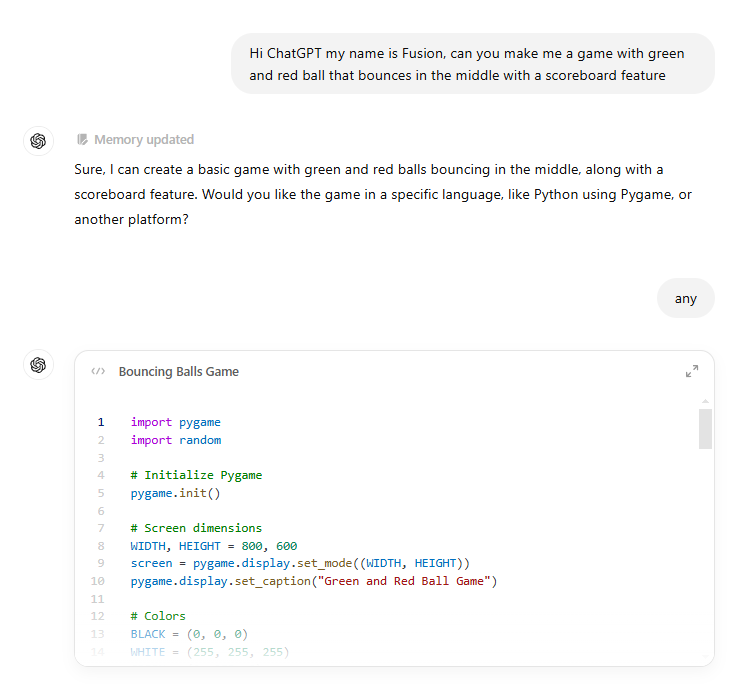Click the 'any' user message bubble

point(685,298)
